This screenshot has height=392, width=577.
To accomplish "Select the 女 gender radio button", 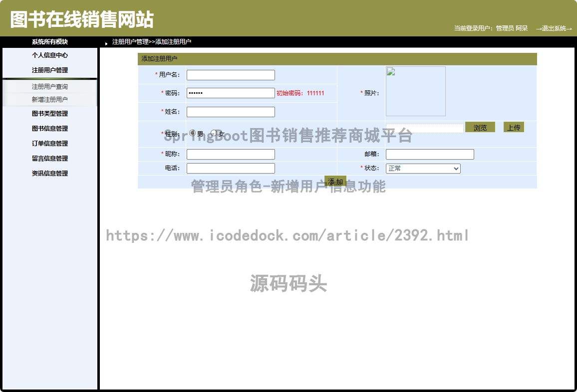I will (x=214, y=133).
